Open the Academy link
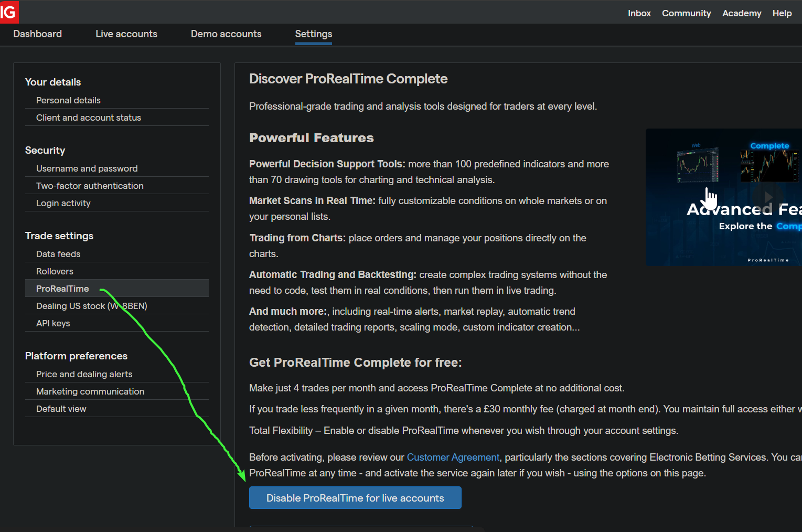 click(742, 13)
